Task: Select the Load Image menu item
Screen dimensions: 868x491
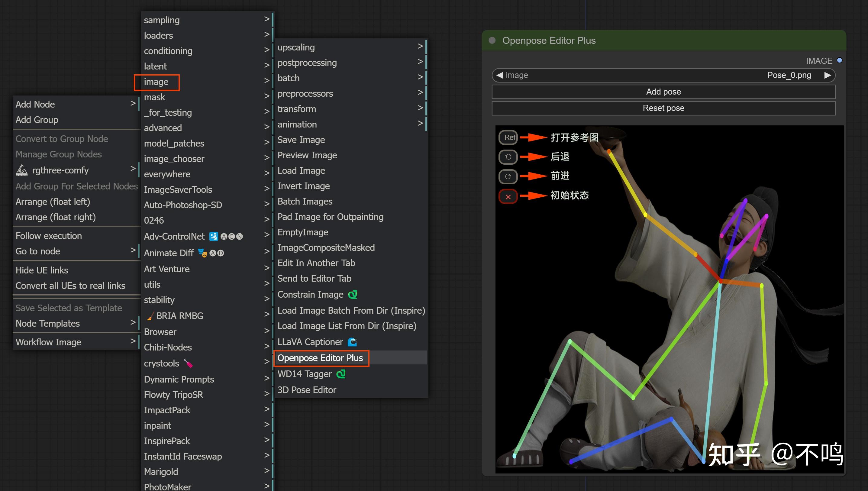Action: [301, 171]
